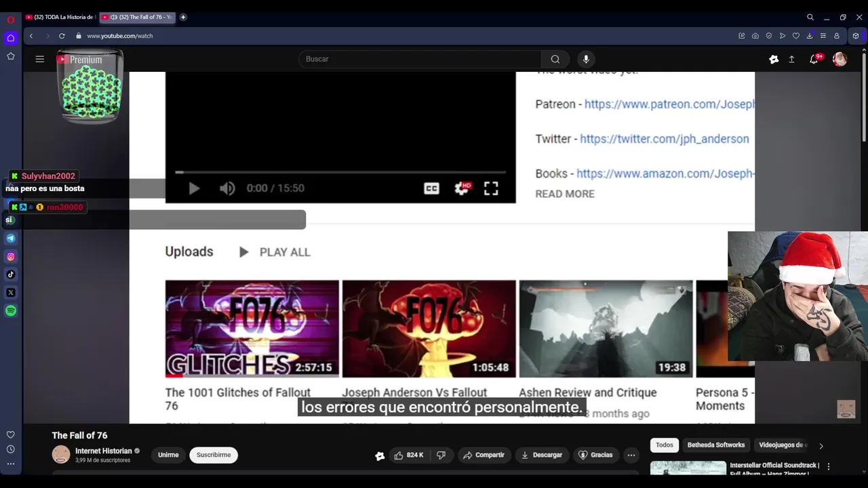Open the browser tab search magnifier

pyautogui.click(x=810, y=17)
